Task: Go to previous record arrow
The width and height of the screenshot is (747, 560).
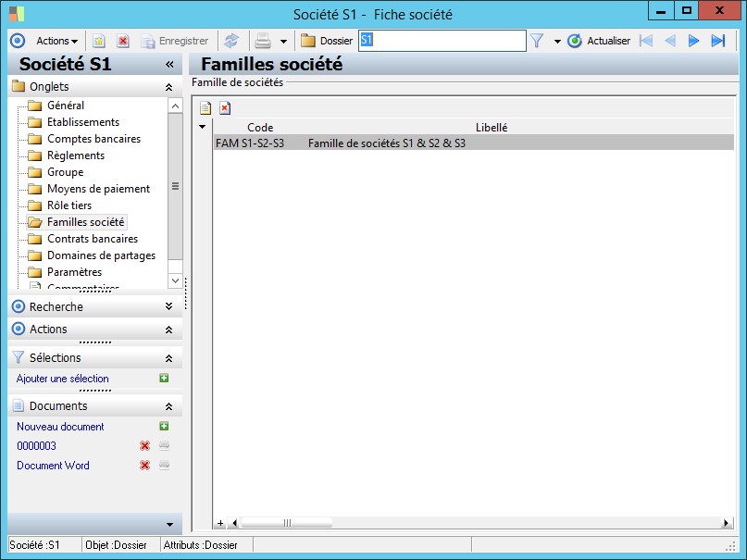Action: pyautogui.click(x=670, y=41)
